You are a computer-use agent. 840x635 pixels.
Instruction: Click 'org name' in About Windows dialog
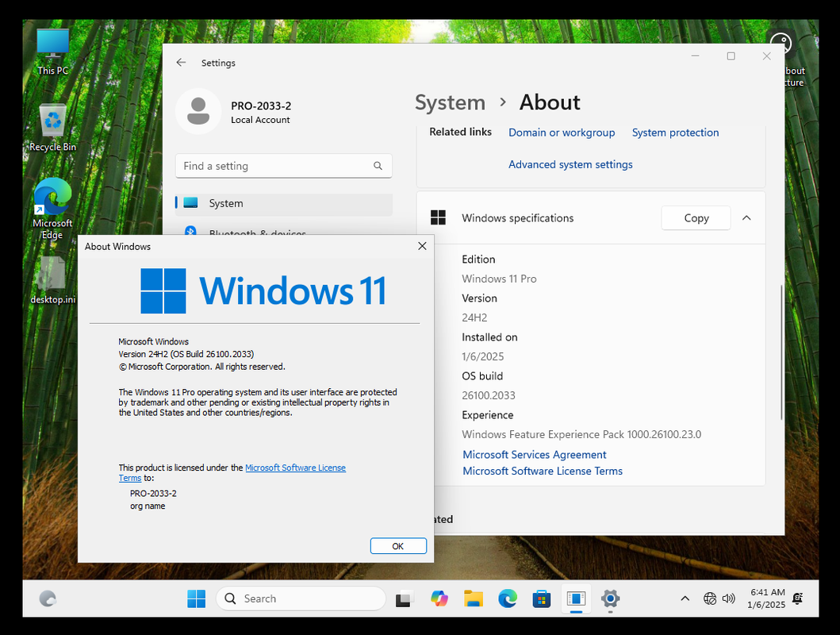(x=148, y=506)
